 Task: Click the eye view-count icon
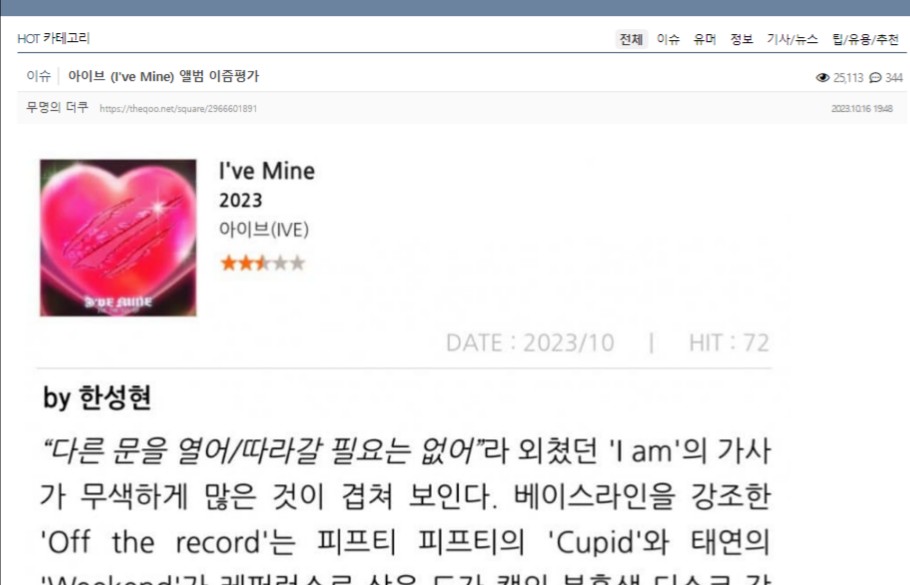pyautogui.click(x=822, y=77)
